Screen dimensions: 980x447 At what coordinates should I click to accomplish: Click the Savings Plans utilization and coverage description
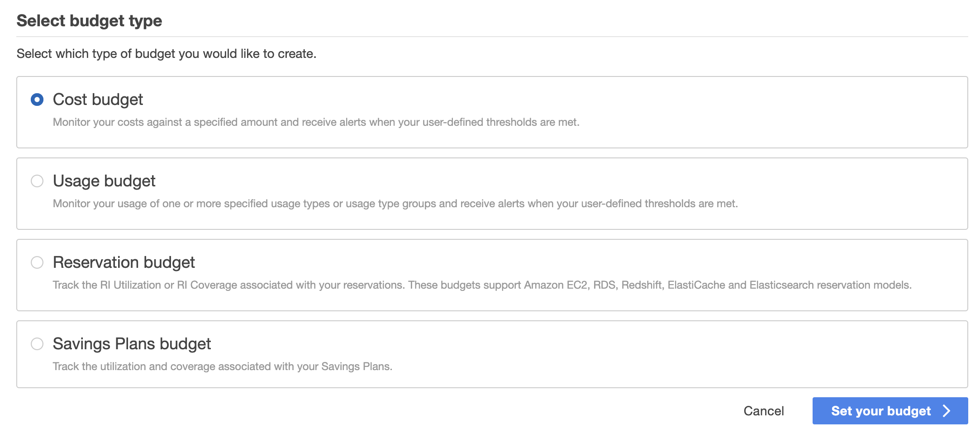pos(222,366)
